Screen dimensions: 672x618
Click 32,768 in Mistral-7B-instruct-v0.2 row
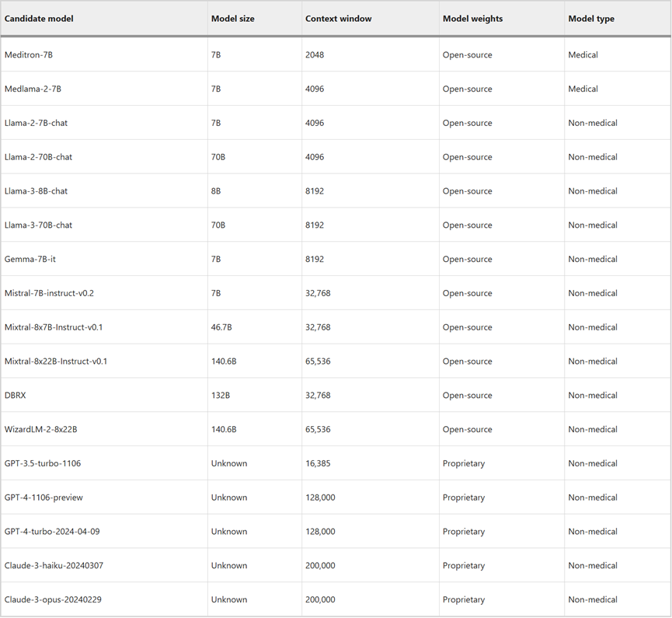click(318, 293)
